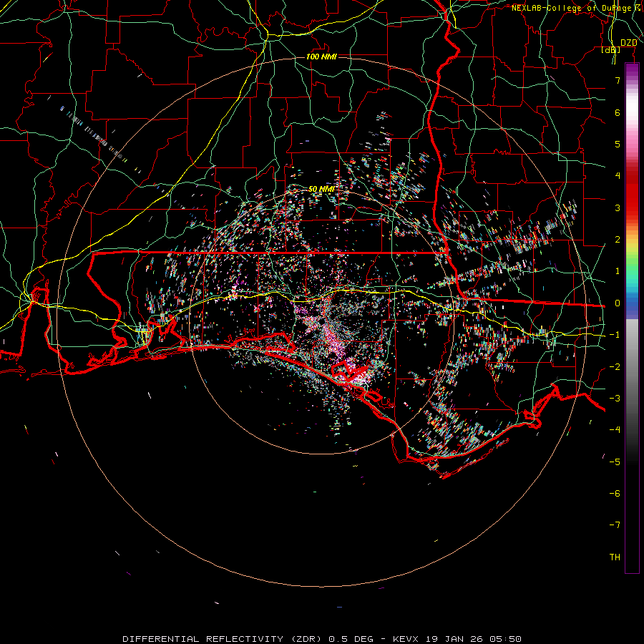
Task: Click the DIFFERENTIAL REFLECTIVITY (ZDR) title text
Action: pos(223,639)
